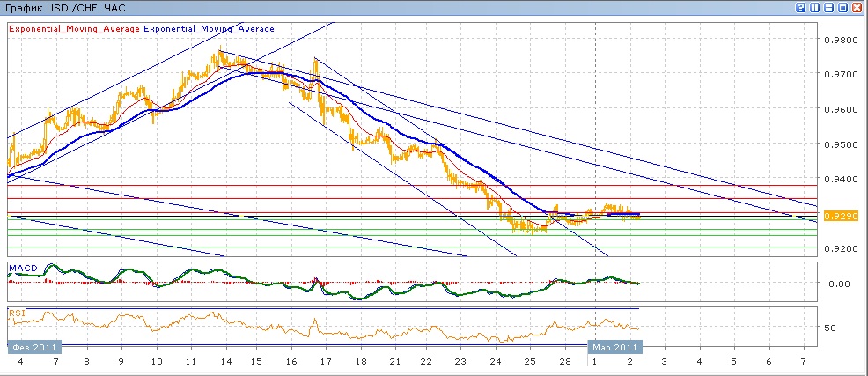Click the 0.9400 price axis label

[x=839, y=179]
